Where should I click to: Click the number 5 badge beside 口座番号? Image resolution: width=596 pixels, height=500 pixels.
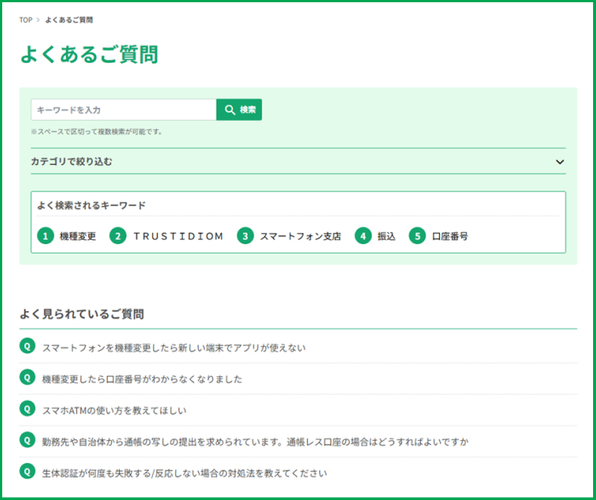(x=417, y=236)
